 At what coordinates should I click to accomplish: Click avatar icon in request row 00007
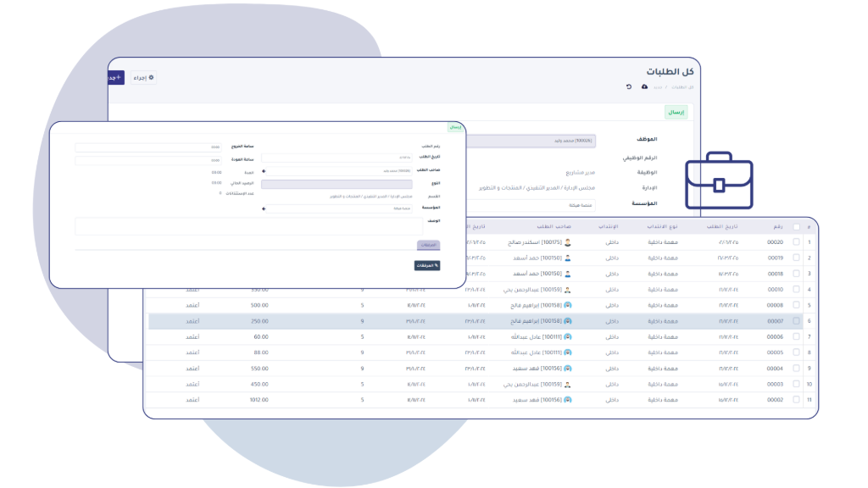[x=568, y=321]
